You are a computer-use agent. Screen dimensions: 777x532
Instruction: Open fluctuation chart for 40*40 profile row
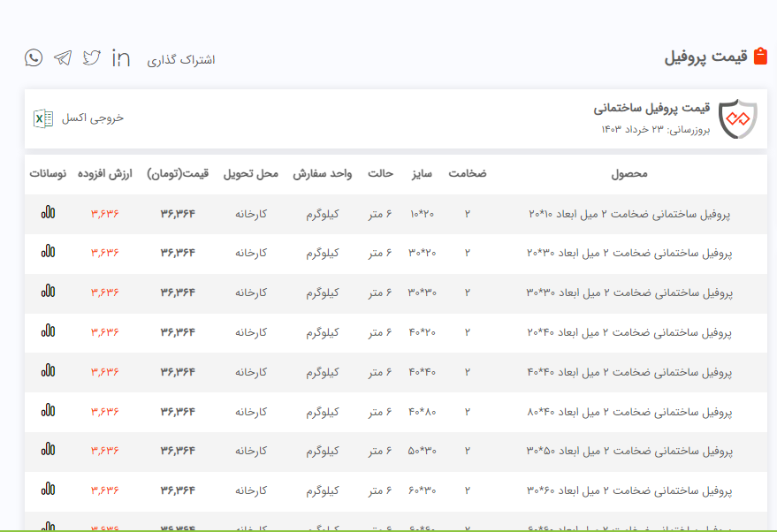click(x=48, y=371)
